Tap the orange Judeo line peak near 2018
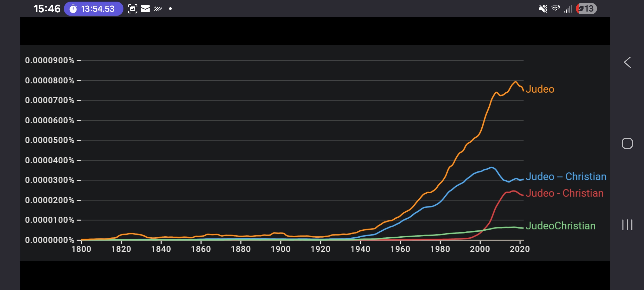The height and width of the screenshot is (290, 644). point(515,82)
